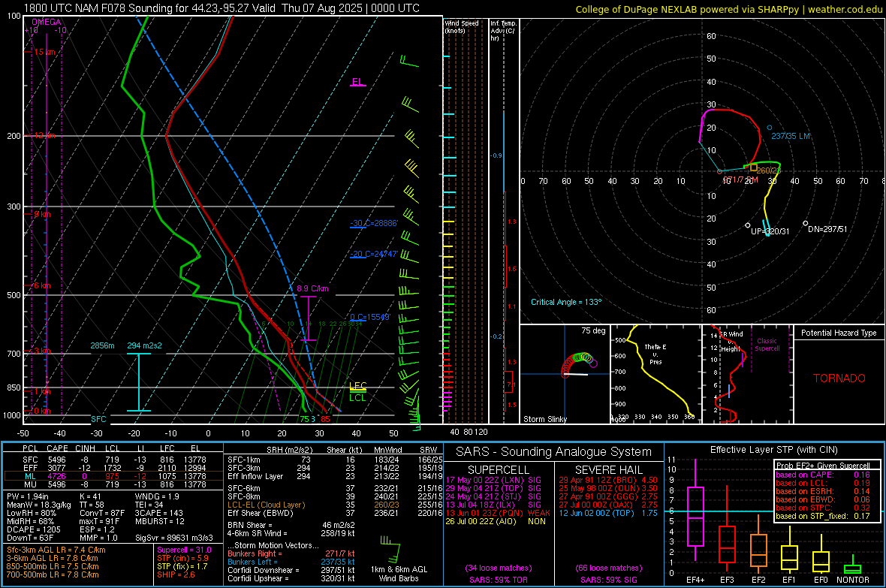Click the SUPERCELL column header in SARS
The height and width of the screenshot is (588, 886).
tap(499, 470)
